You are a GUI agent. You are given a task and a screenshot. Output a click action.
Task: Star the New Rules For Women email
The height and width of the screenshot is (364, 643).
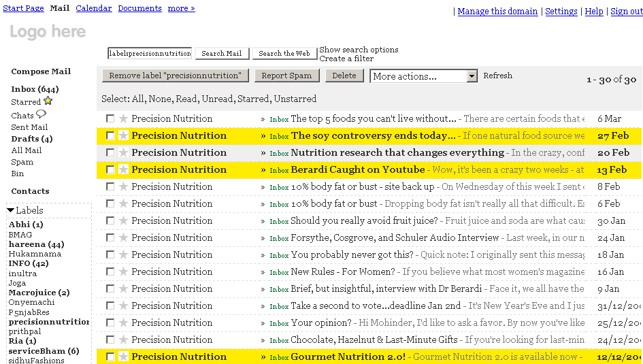point(123,271)
